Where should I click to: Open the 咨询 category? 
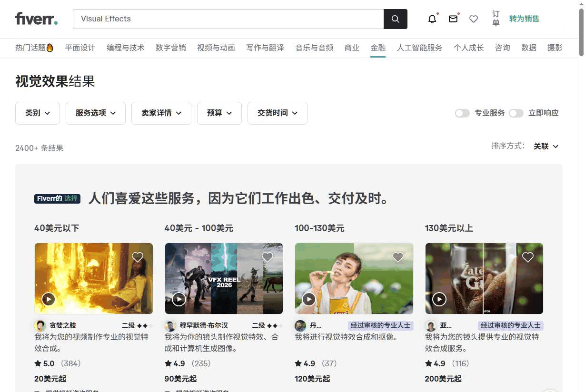coord(503,48)
